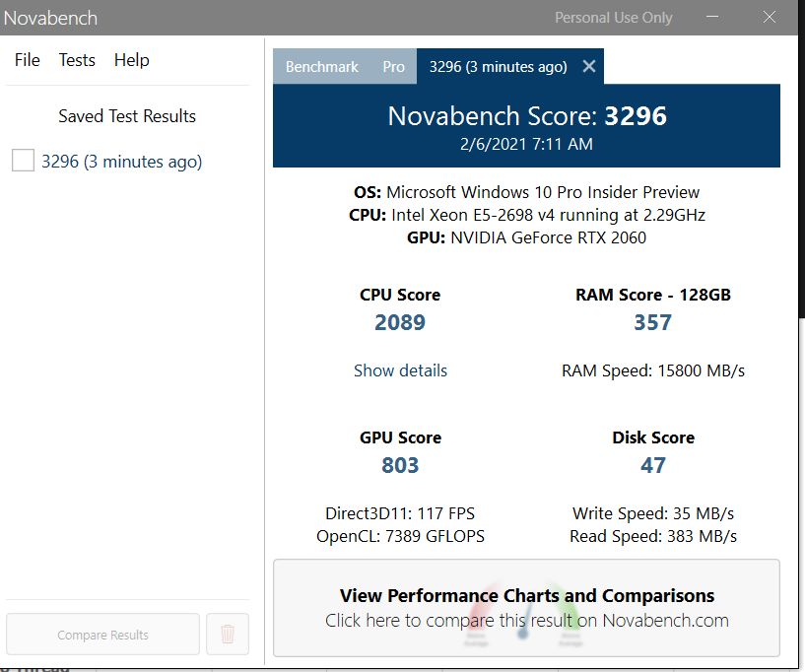Image resolution: width=805 pixels, height=672 pixels.
Task: Select the '3296 (3 minutes ago)' results tab
Action: pos(498,67)
